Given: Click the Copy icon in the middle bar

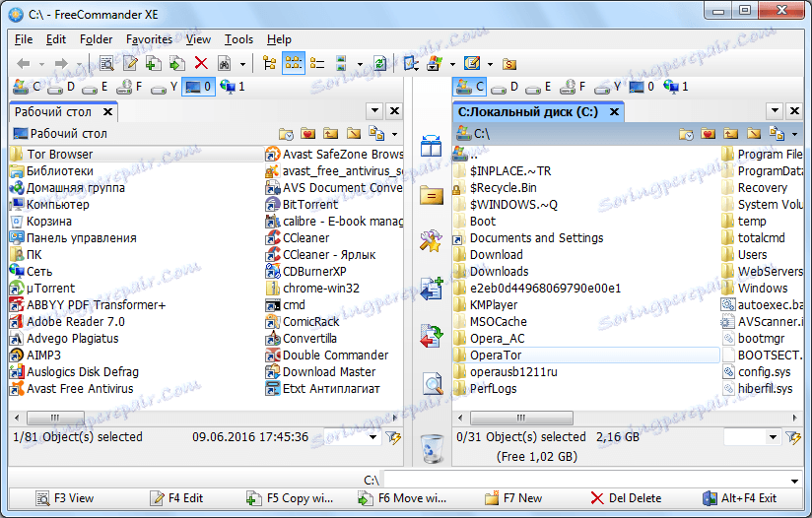Looking at the screenshot, I should click(x=432, y=289).
